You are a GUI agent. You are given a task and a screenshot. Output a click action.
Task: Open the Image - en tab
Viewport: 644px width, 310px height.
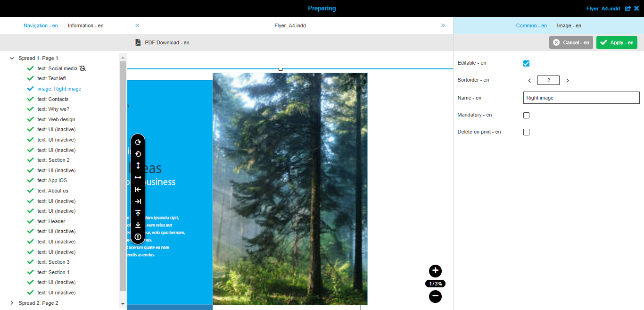point(569,25)
